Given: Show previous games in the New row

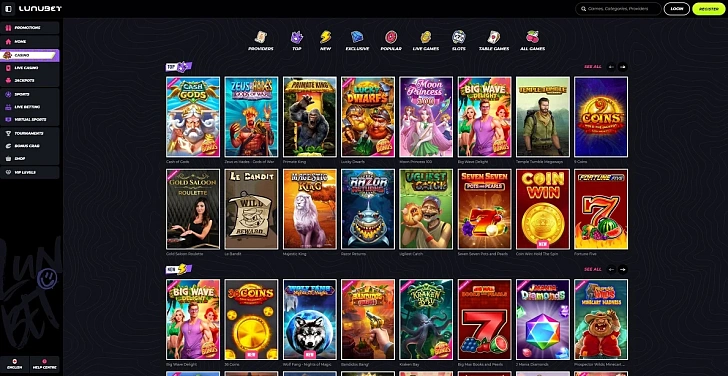Looking at the screenshot, I should pos(611,269).
